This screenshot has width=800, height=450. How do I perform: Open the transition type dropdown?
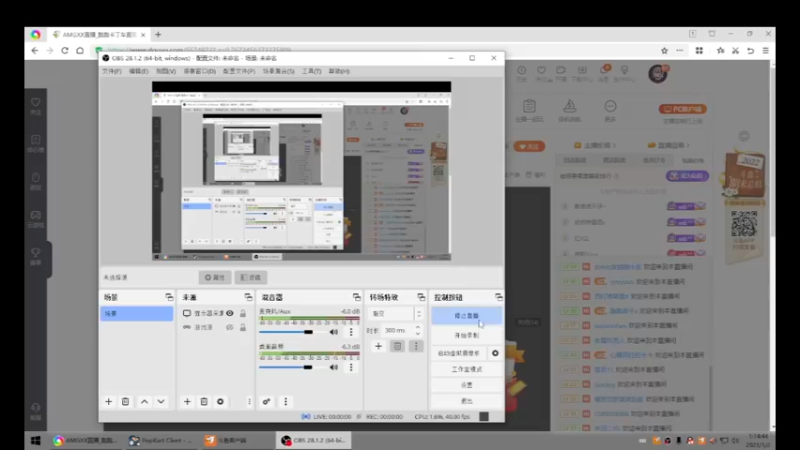coord(395,314)
